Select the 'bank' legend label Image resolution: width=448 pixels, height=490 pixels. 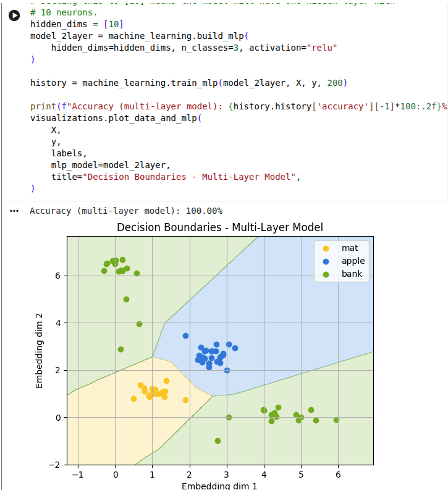[x=352, y=273]
